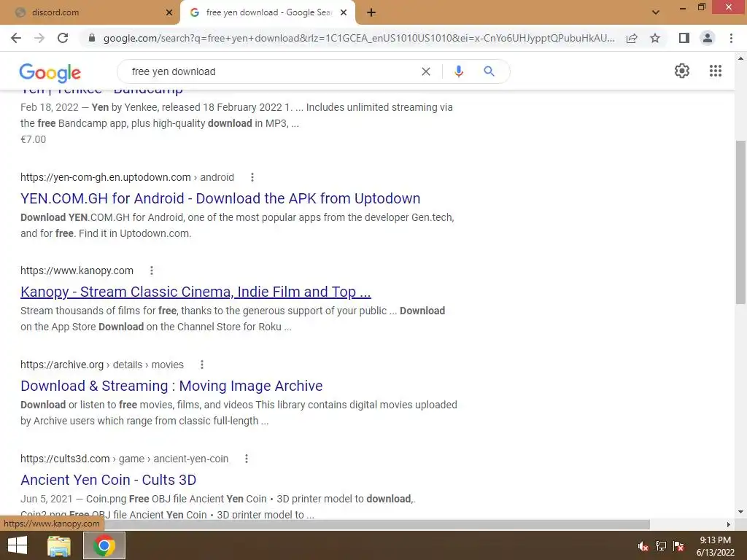Open Download & Streaming Moving Image Archive

click(x=171, y=386)
